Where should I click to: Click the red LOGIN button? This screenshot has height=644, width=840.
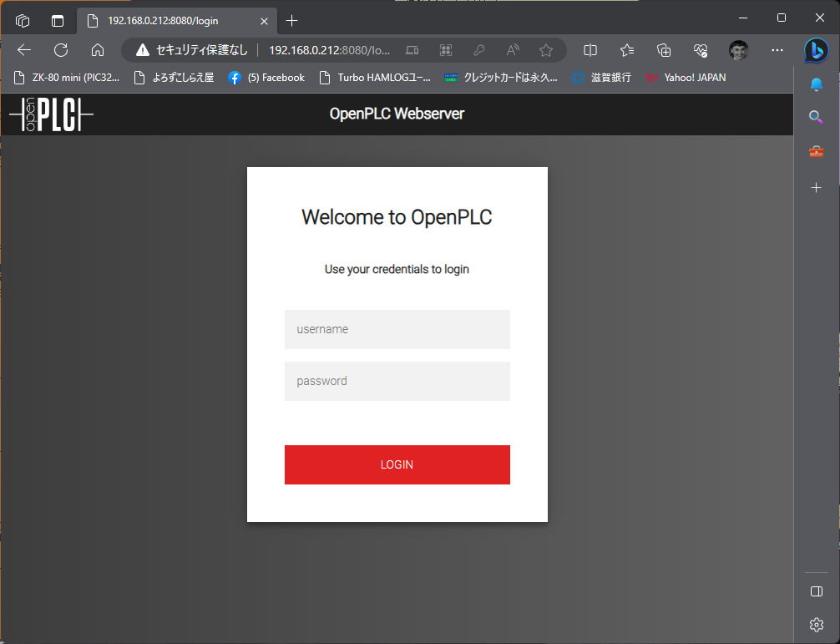(x=397, y=464)
